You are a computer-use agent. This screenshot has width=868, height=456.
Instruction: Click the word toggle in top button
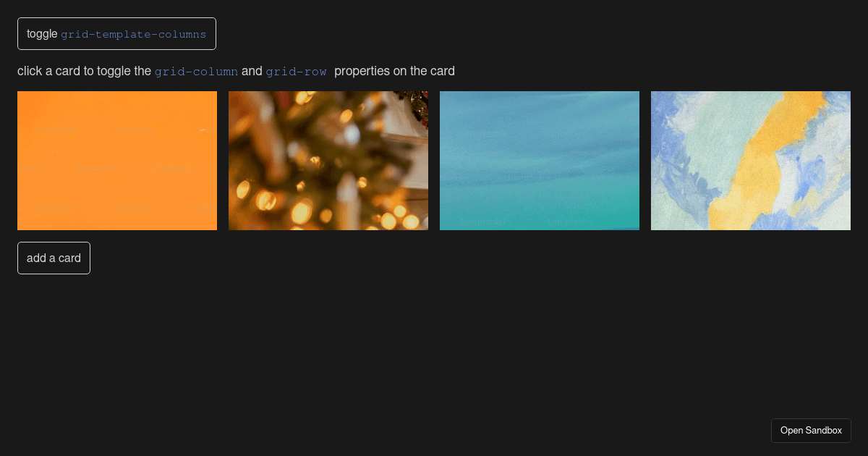tap(42, 34)
